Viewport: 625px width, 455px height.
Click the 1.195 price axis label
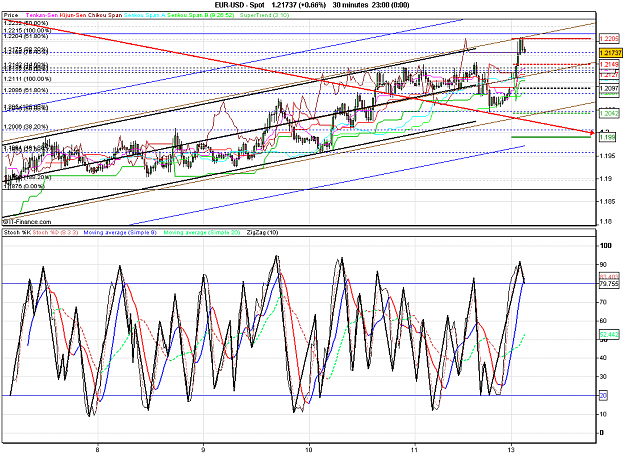click(608, 156)
